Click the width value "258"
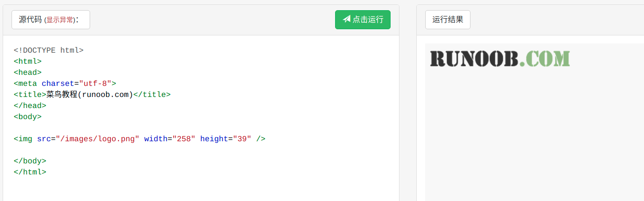644x201 pixels. pos(184,139)
